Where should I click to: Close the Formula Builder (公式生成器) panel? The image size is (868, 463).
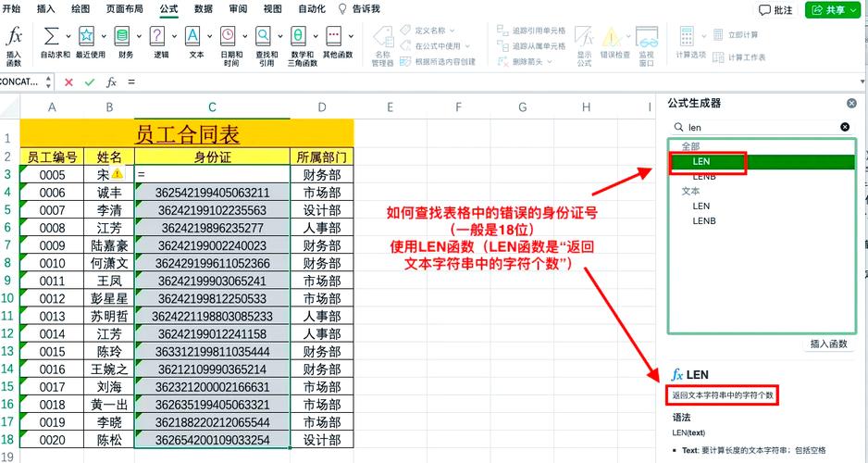coord(852,103)
